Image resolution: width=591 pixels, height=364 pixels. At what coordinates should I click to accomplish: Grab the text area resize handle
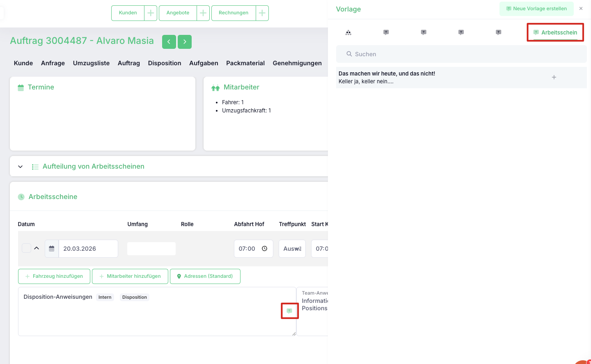click(294, 334)
